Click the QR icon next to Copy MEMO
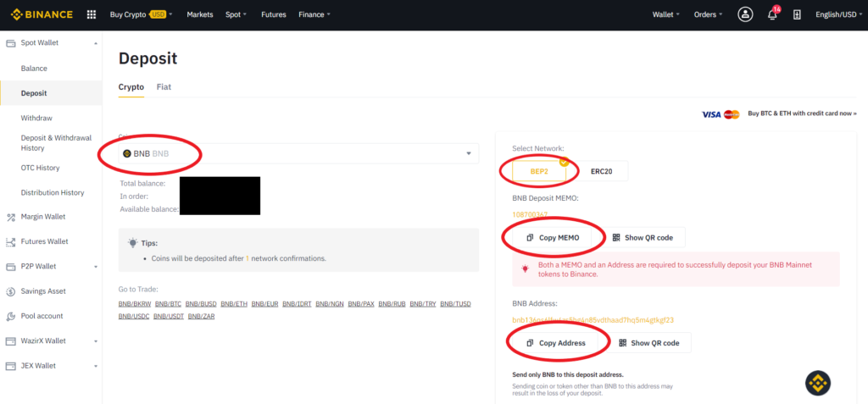The height and width of the screenshot is (404, 868). click(x=617, y=238)
